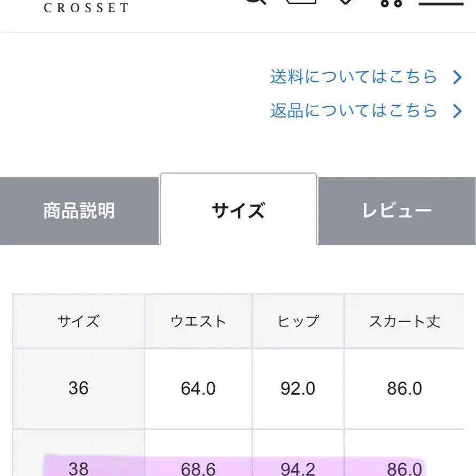Screen dimensions: 476x476
Task: Click the スカート丈 column header
Action: point(404,321)
